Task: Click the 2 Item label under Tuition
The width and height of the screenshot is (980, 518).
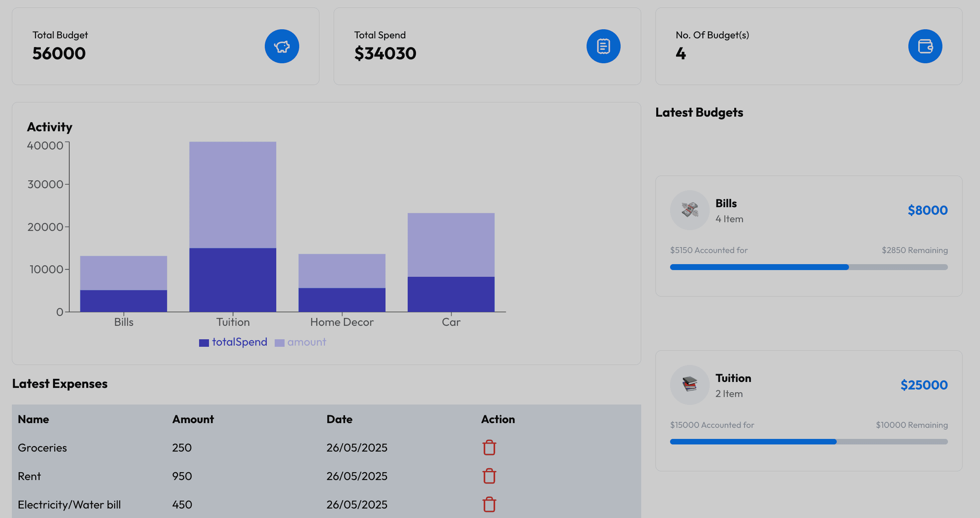Action: (x=729, y=394)
